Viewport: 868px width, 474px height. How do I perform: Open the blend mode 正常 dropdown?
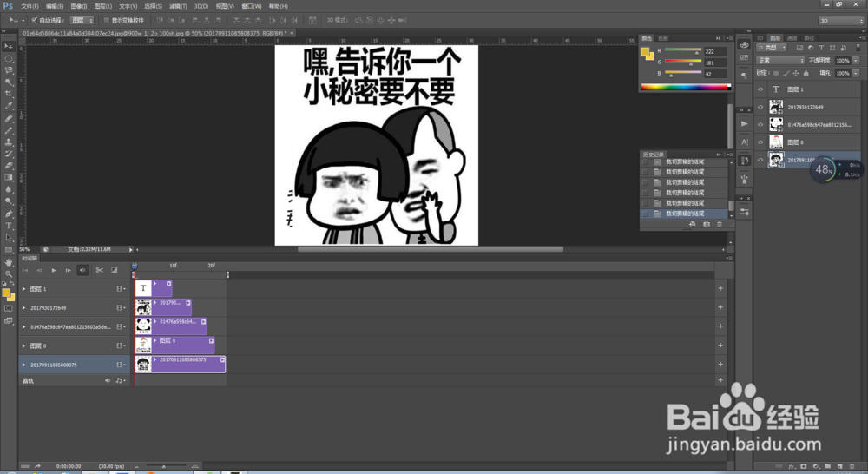[x=780, y=61]
